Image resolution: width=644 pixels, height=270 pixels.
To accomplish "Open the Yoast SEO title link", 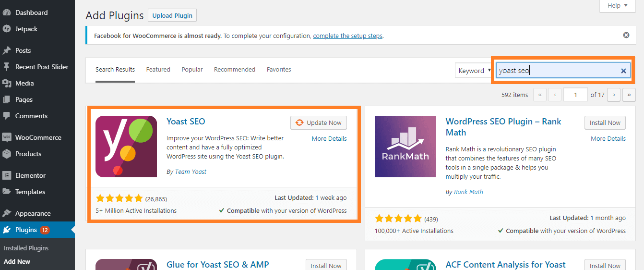I will [186, 121].
